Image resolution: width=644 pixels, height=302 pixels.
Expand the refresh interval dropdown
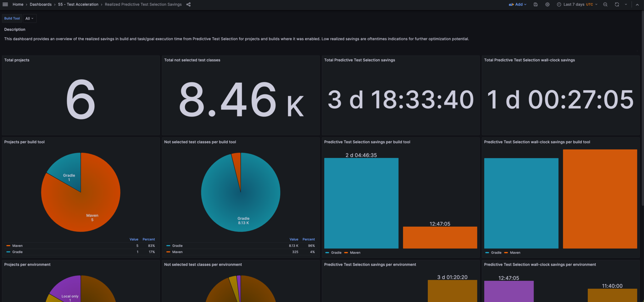tap(626, 4)
